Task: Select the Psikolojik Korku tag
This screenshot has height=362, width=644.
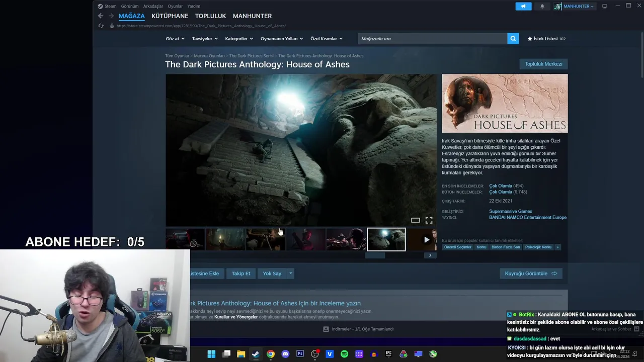Action: coord(538,247)
